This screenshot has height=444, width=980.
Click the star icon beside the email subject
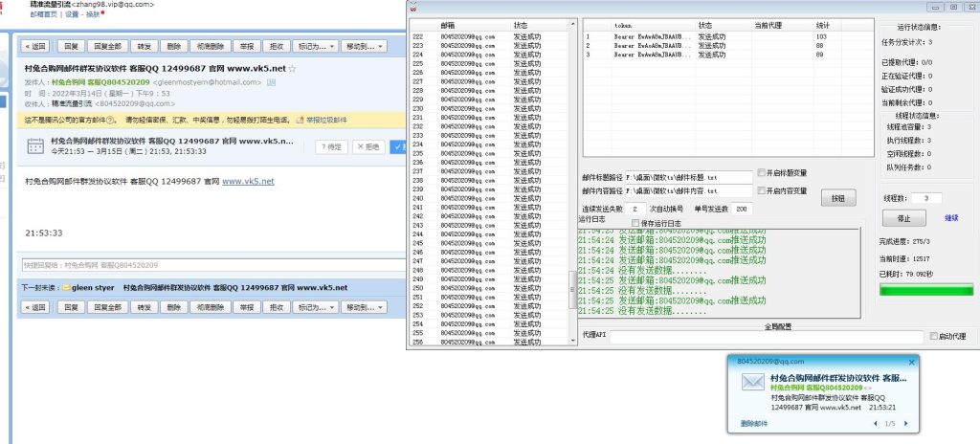pos(293,70)
